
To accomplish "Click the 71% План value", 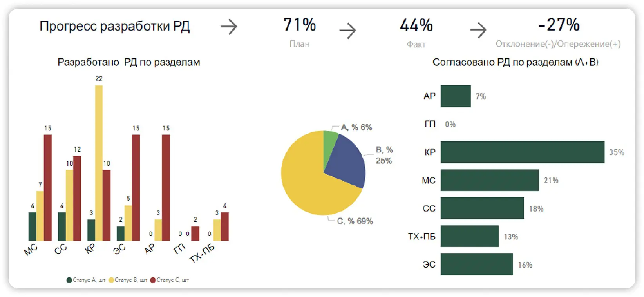I will pos(300,25).
